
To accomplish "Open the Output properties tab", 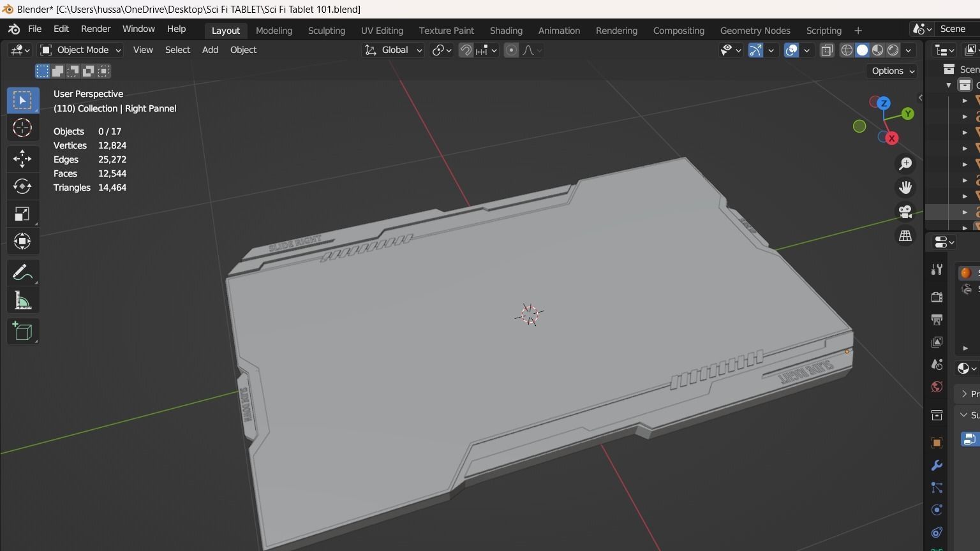I will pos(937,320).
